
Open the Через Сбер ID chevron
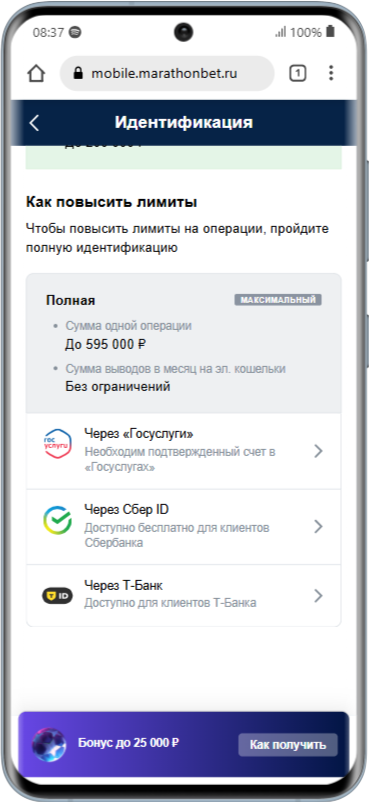[x=318, y=526]
